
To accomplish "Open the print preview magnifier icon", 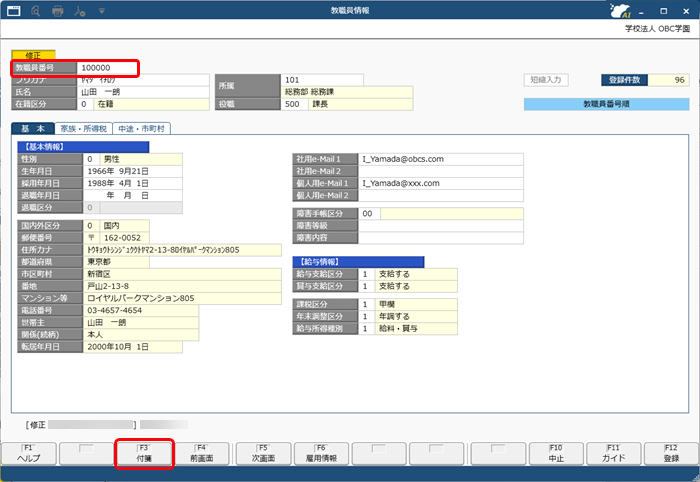I will [36, 11].
